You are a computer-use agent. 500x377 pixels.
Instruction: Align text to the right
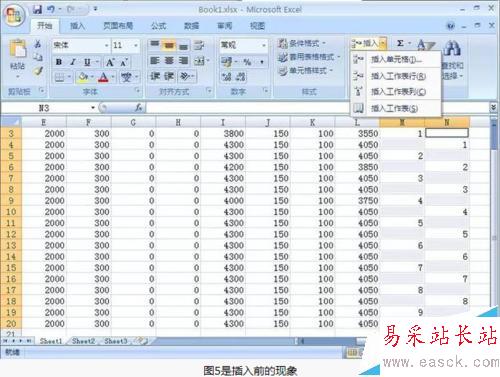[183, 61]
